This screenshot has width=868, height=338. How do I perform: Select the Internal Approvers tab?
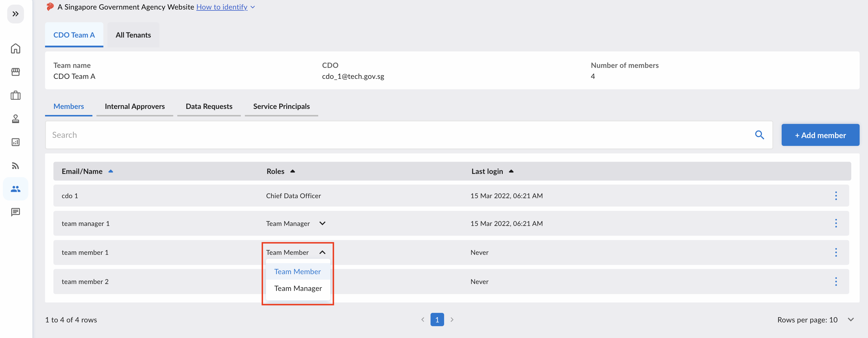pyautogui.click(x=135, y=107)
